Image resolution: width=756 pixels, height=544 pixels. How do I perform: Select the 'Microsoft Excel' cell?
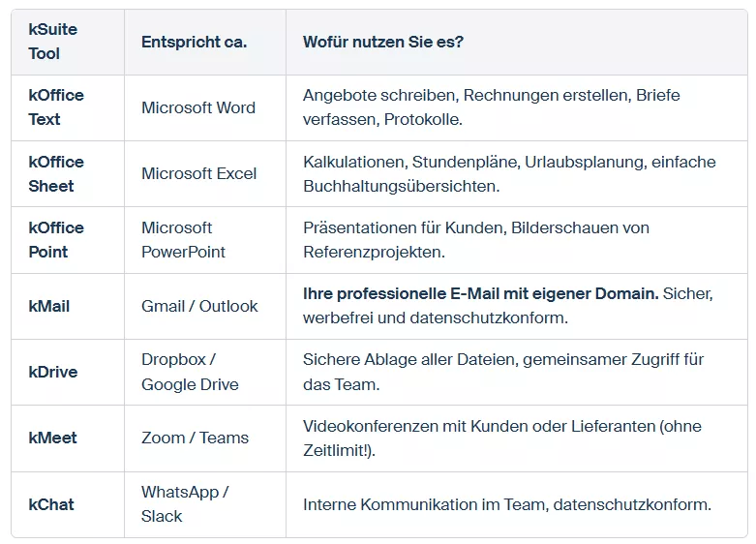(x=205, y=173)
